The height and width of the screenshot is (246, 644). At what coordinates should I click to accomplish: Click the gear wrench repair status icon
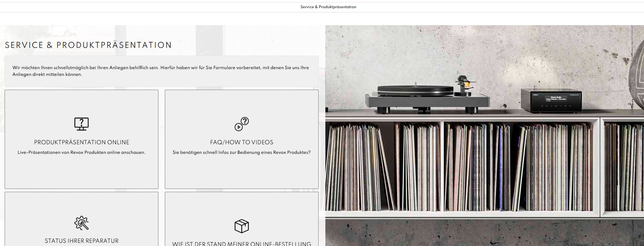[82, 223]
